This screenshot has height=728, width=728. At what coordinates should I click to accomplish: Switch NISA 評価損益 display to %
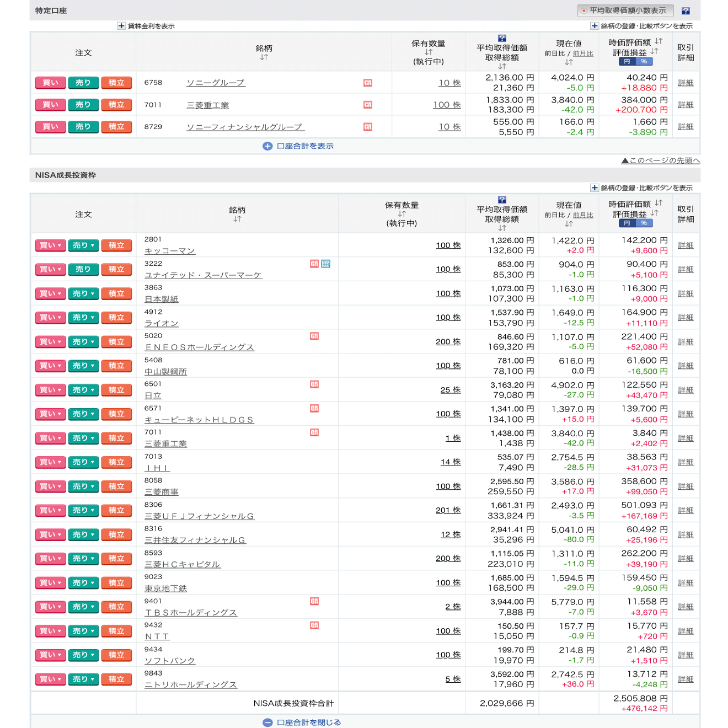click(644, 223)
